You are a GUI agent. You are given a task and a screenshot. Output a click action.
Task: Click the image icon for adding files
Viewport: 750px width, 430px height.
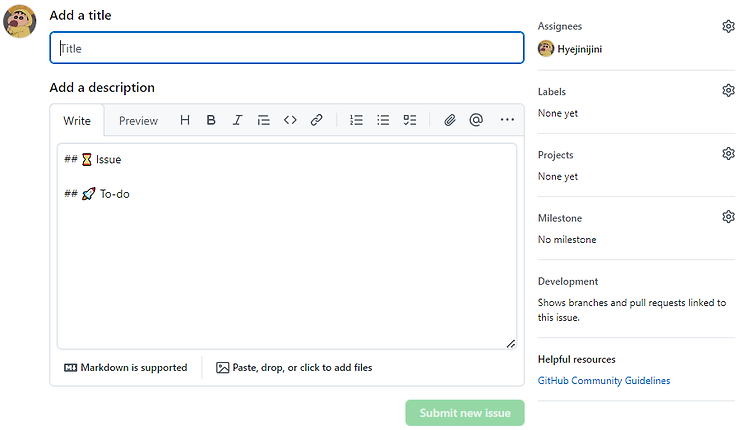point(222,367)
